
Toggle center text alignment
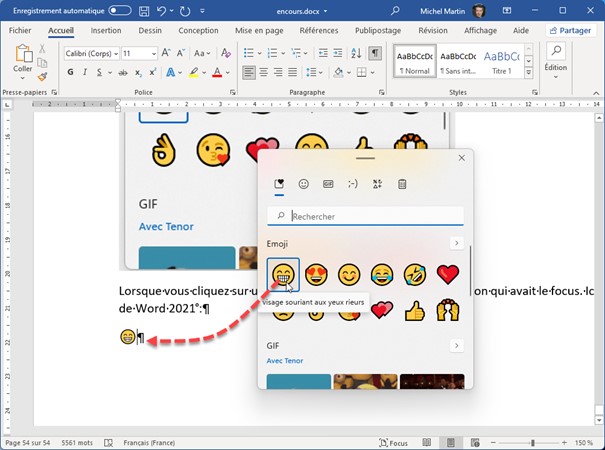point(265,73)
